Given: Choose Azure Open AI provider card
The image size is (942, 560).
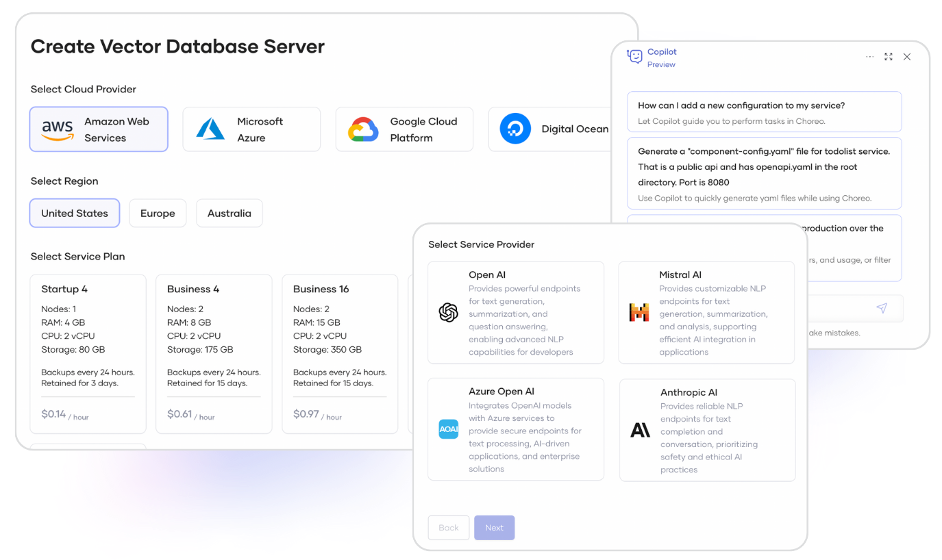Looking at the screenshot, I should 516,429.
